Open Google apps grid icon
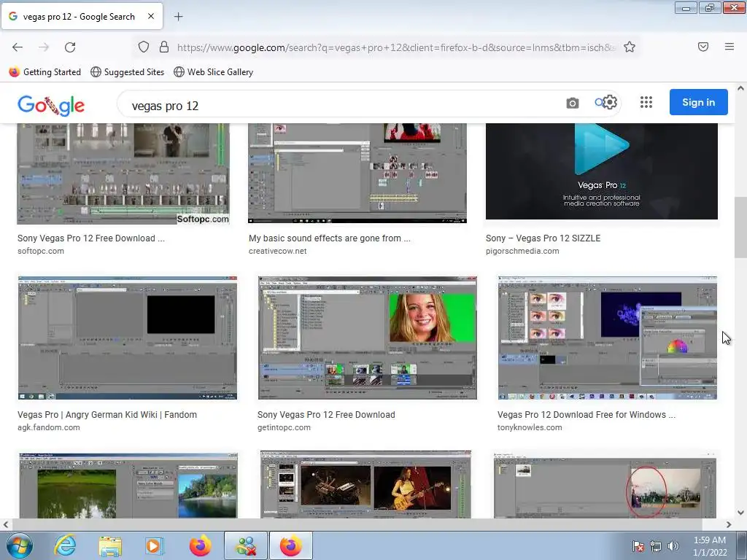Image resolution: width=747 pixels, height=560 pixels. [x=646, y=102]
